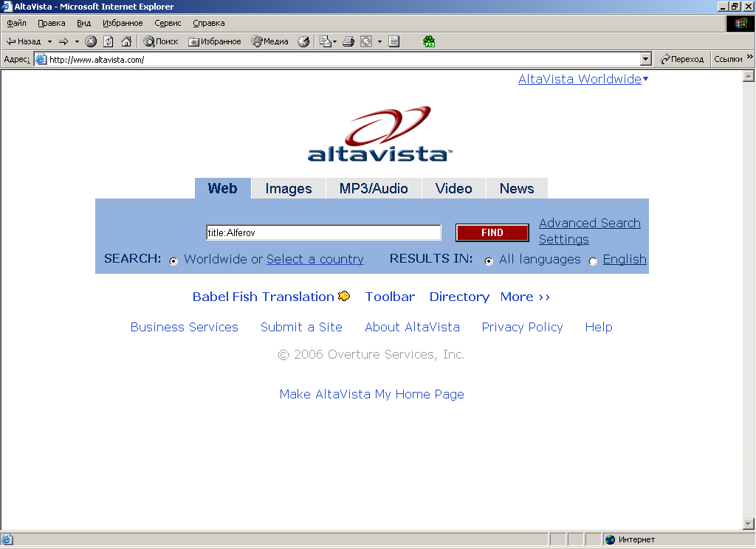Click the Discuss page icon
The image size is (756, 549).
[x=394, y=41]
